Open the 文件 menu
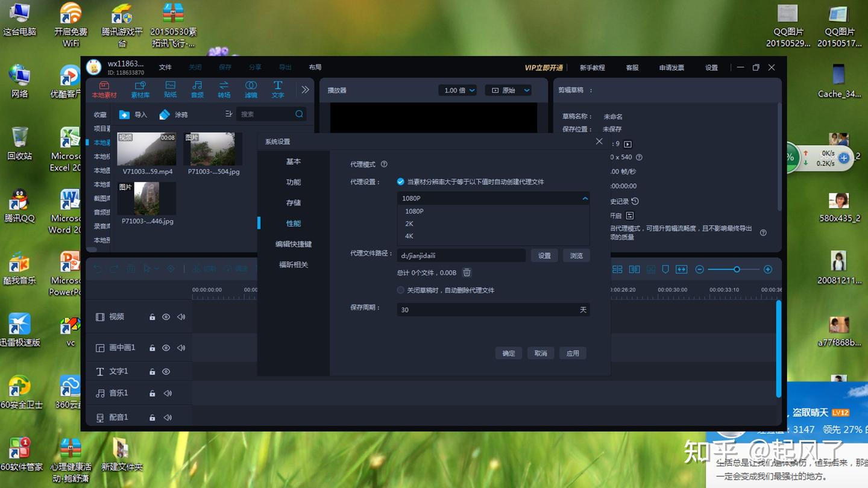The width and height of the screenshot is (868, 488). click(165, 67)
